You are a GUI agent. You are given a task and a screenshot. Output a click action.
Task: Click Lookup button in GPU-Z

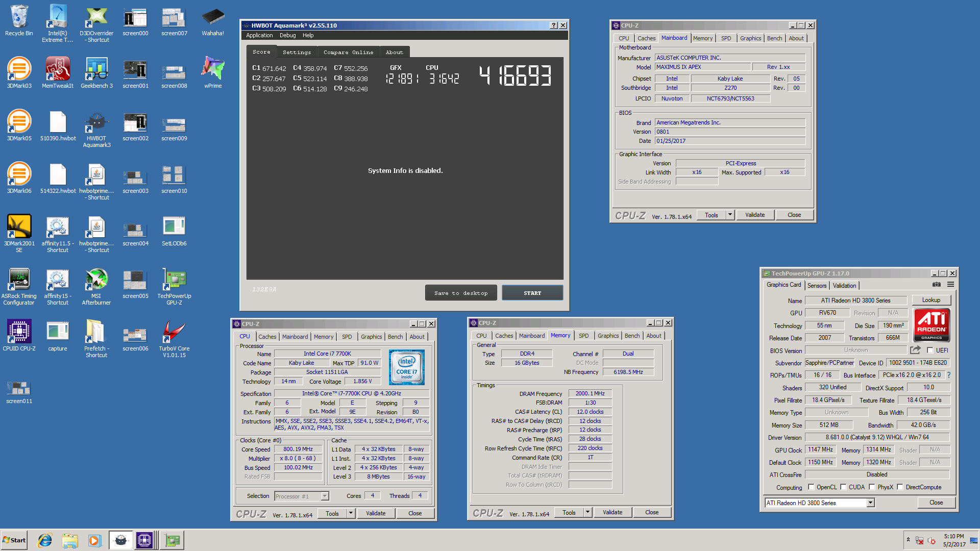pos(931,300)
